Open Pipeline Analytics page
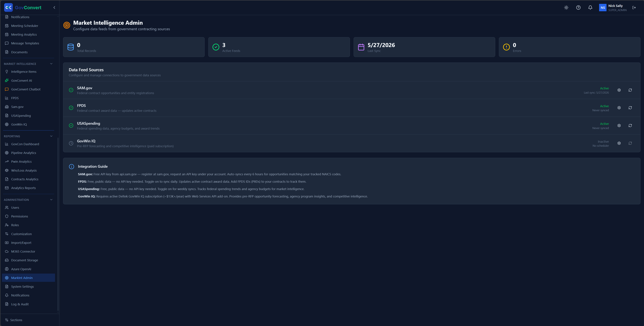This screenshot has width=644, height=326. (28, 153)
